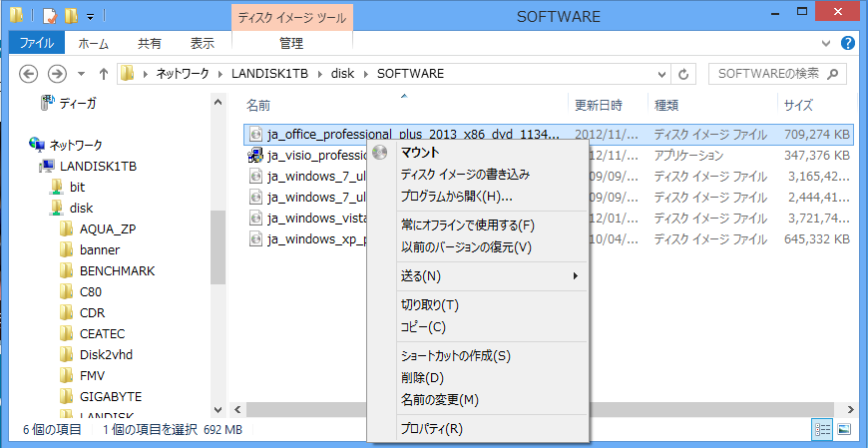Image resolution: width=868 pixels, height=448 pixels.
Task: Choose マウント from the context menu
Action: click(x=419, y=153)
